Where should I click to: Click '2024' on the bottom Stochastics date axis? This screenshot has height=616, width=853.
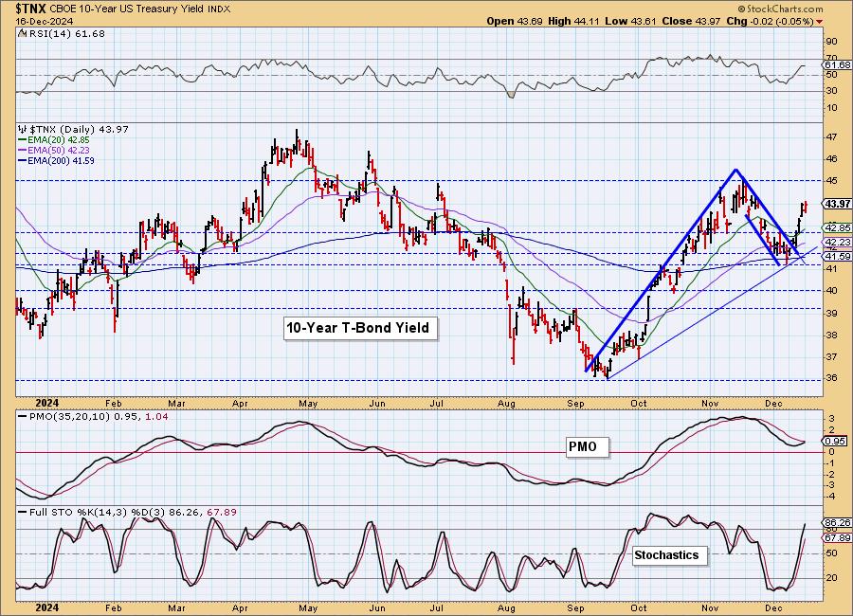pos(46,608)
